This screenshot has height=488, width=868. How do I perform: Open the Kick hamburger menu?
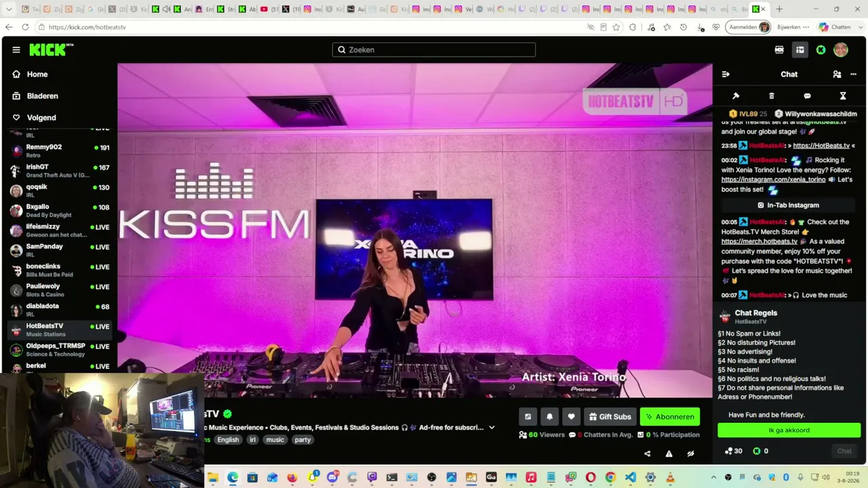16,49
